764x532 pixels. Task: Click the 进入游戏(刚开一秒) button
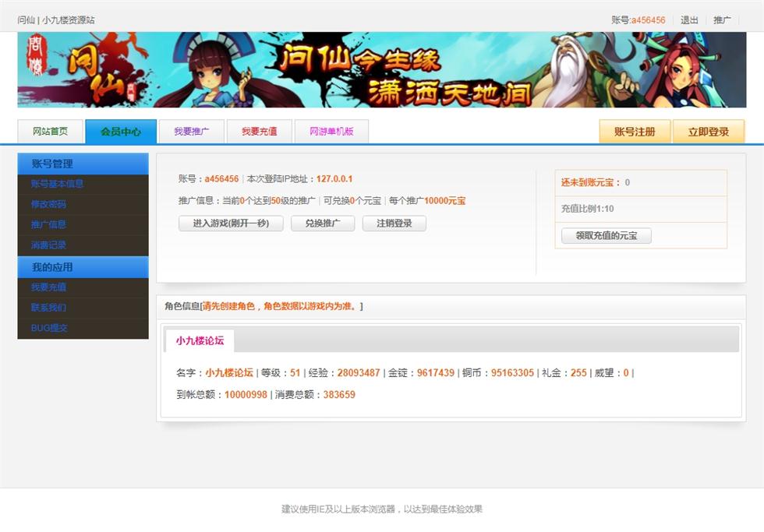(231, 224)
